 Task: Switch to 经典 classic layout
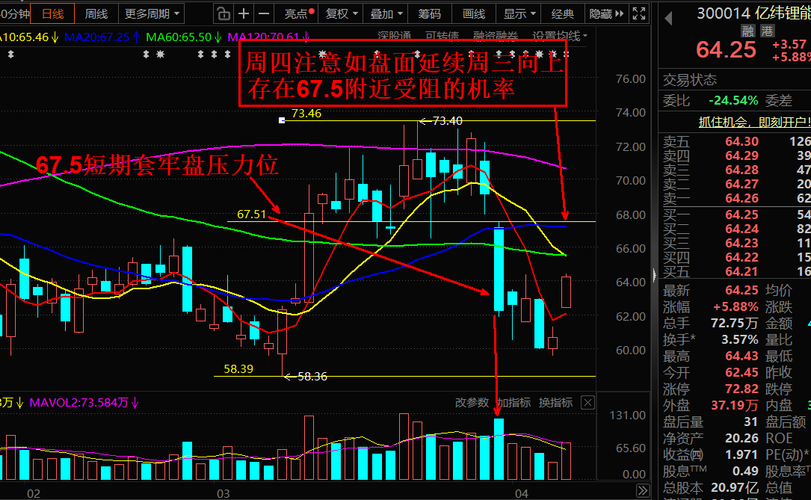click(562, 14)
